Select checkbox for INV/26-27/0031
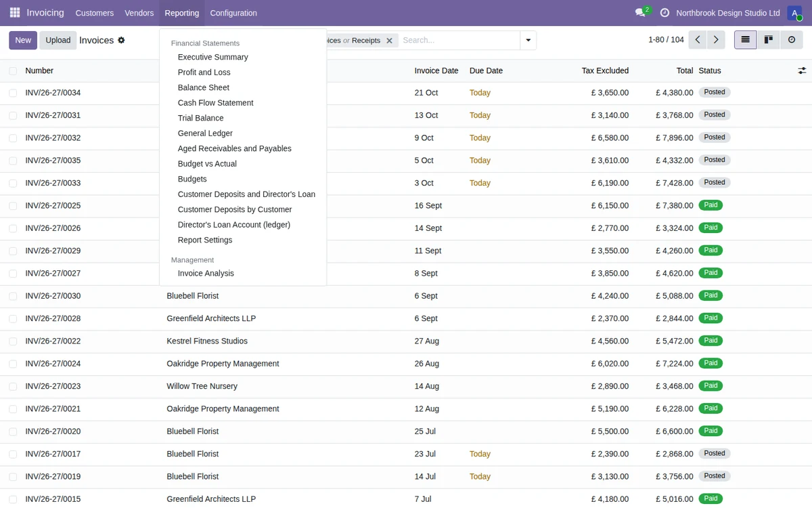This screenshot has height=508, width=812. click(13, 115)
